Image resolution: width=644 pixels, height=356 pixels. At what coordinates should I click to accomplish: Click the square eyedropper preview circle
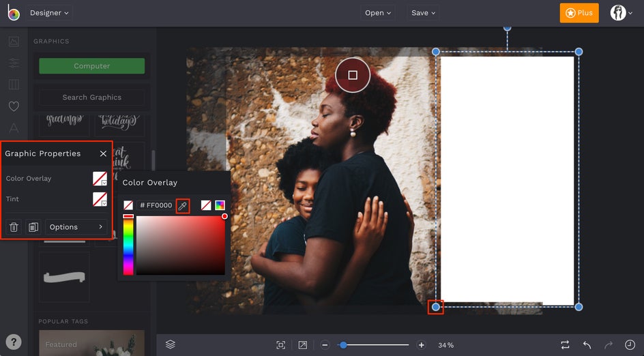[x=353, y=75]
